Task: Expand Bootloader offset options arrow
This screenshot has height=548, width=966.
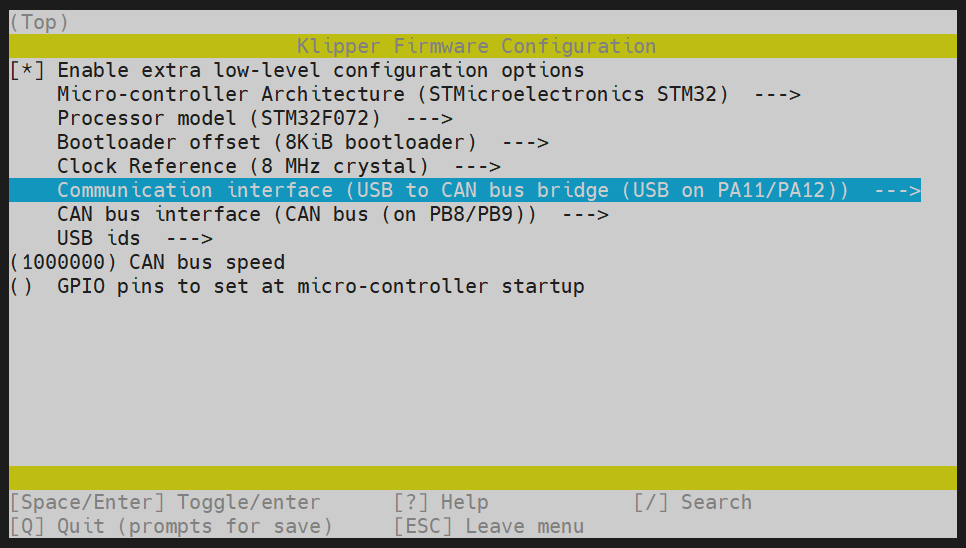Action: 526,143
